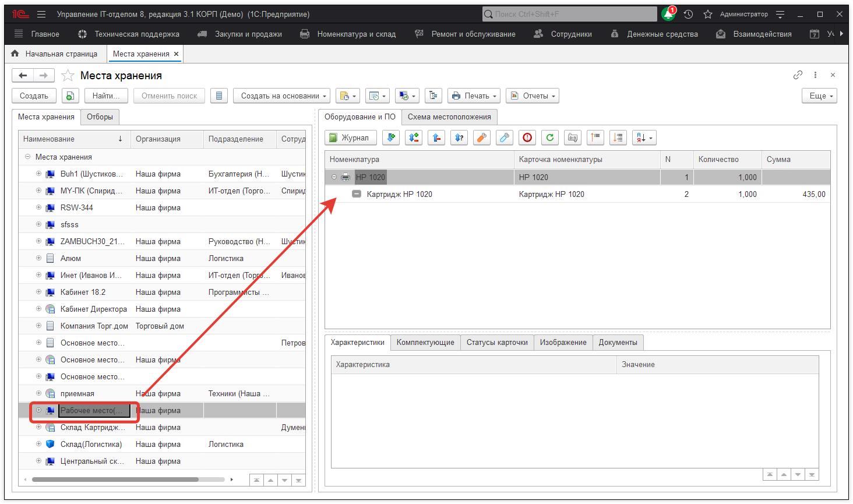The height and width of the screenshot is (504, 853).
Task: Click the blue wrench service icon
Action: tap(505, 138)
